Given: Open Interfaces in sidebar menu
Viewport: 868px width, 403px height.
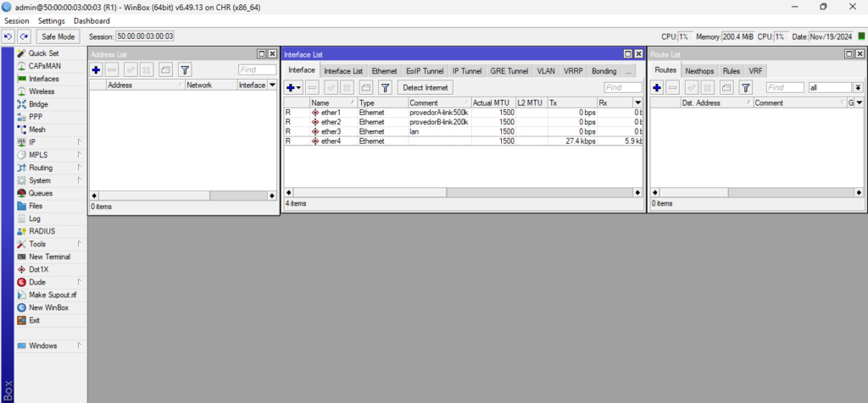Looking at the screenshot, I should pos(44,79).
